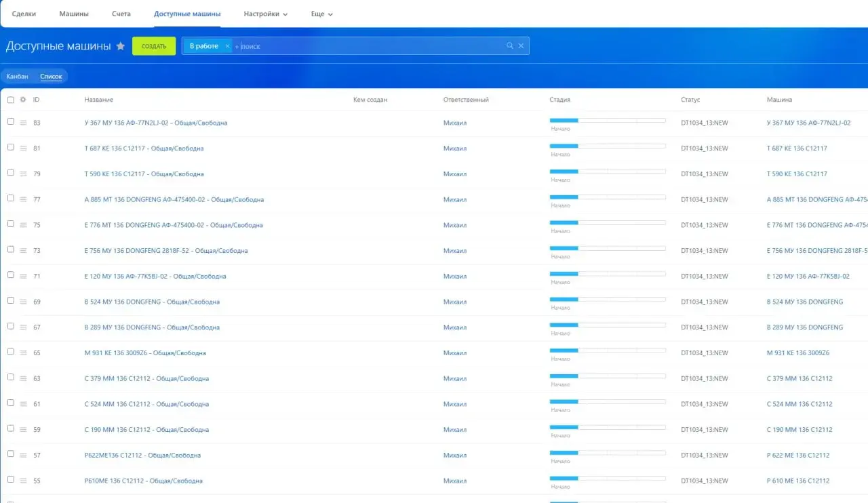Click the green СОЗДАТЬ button
The height and width of the screenshot is (503, 868).
[x=154, y=46]
